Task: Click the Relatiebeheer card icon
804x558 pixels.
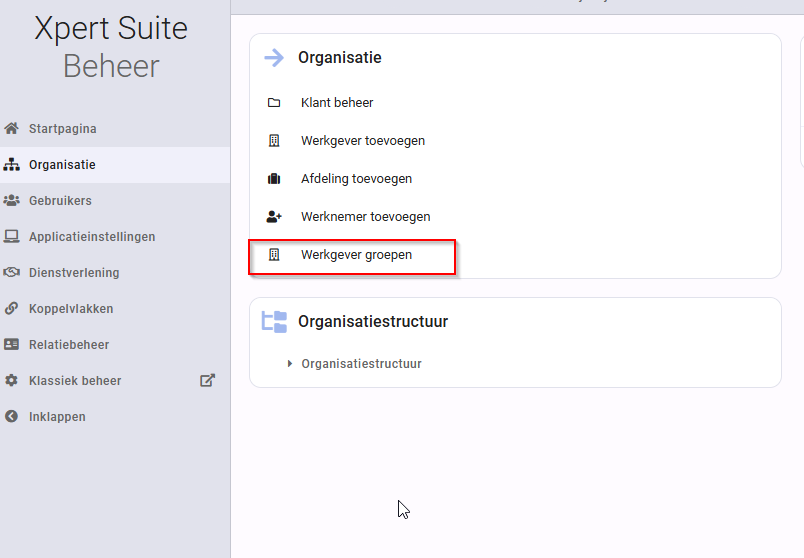Action: pos(11,344)
